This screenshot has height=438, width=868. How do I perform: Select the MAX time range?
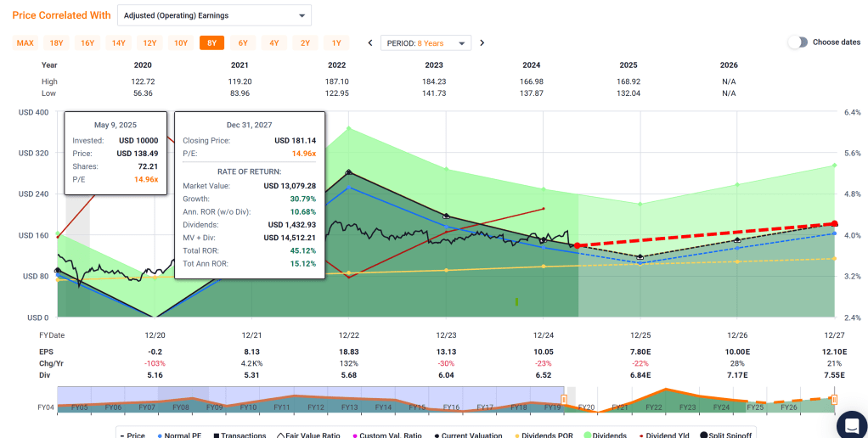(25, 43)
